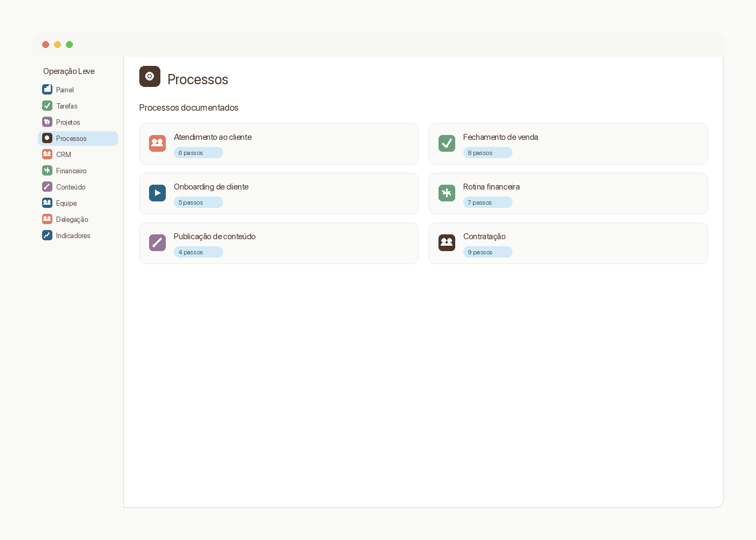Click the Rotina financeira card icon
The height and width of the screenshot is (540, 756).
[x=447, y=193]
